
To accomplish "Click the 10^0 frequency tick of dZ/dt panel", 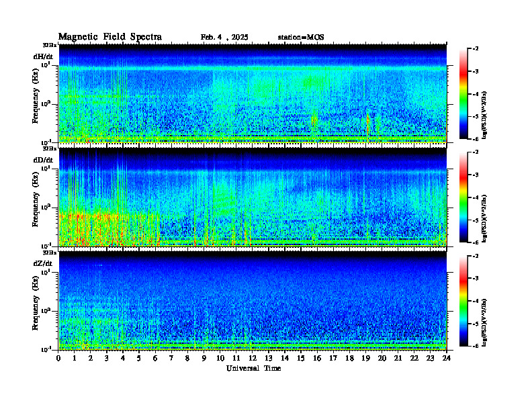I will (x=46, y=311).
